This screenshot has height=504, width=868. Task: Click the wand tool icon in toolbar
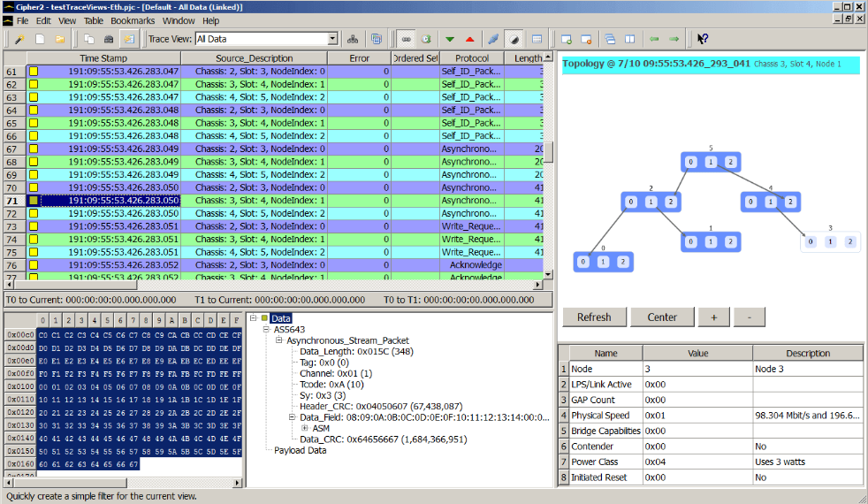tap(19, 39)
